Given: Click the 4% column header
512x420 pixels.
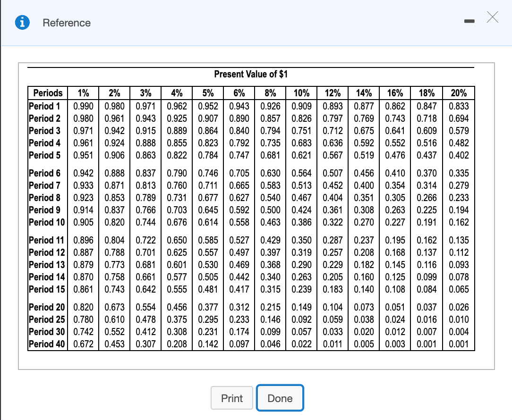Looking at the screenshot, I should [177, 93].
